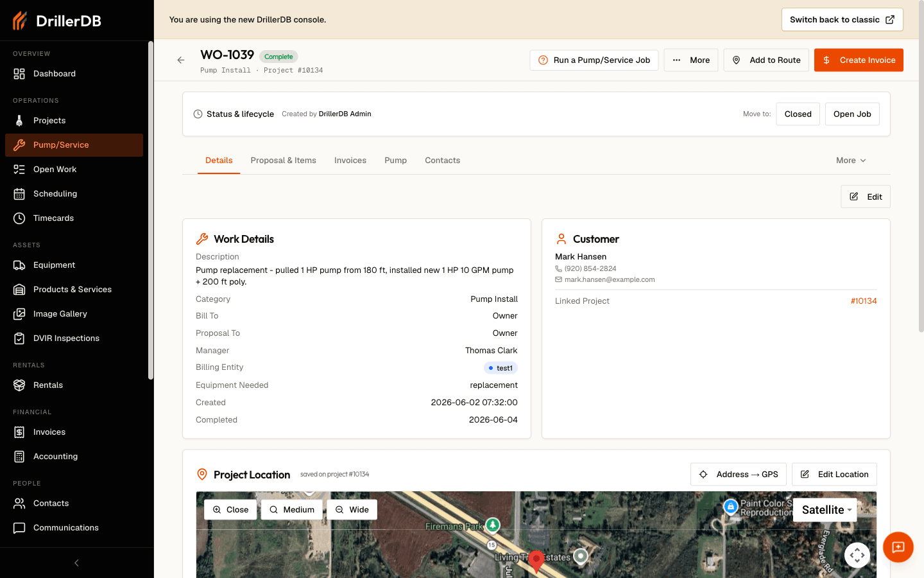This screenshot has width=924, height=578.
Task: Switch to the Proposal & Items tab
Action: click(x=284, y=161)
